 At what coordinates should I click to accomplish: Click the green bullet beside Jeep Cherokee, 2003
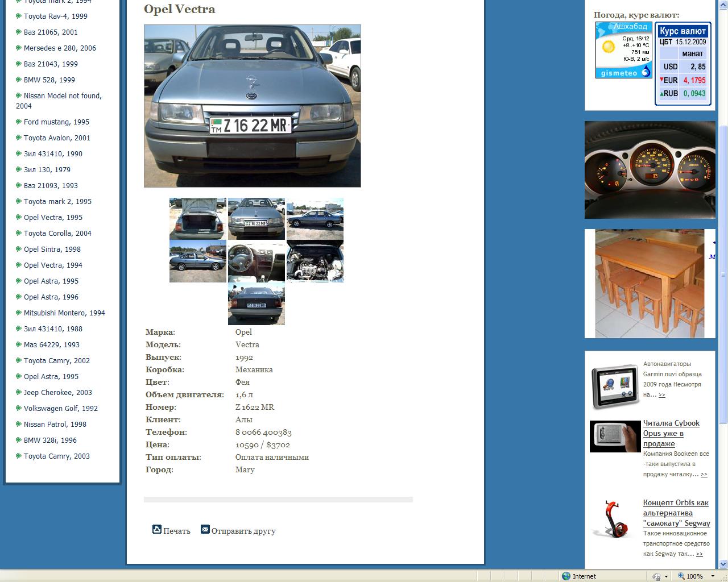(x=19, y=392)
